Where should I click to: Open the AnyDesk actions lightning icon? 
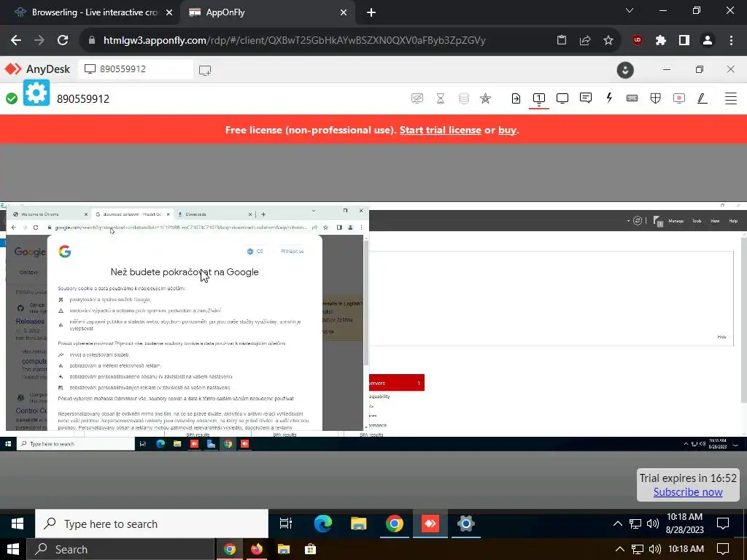click(x=609, y=98)
